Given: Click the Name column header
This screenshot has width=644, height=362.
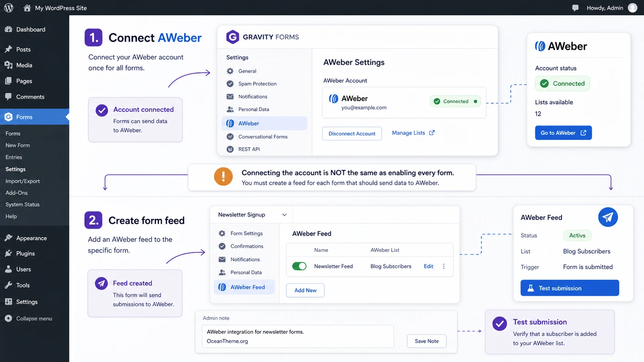Looking at the screenshot, I should coord(321,250).
